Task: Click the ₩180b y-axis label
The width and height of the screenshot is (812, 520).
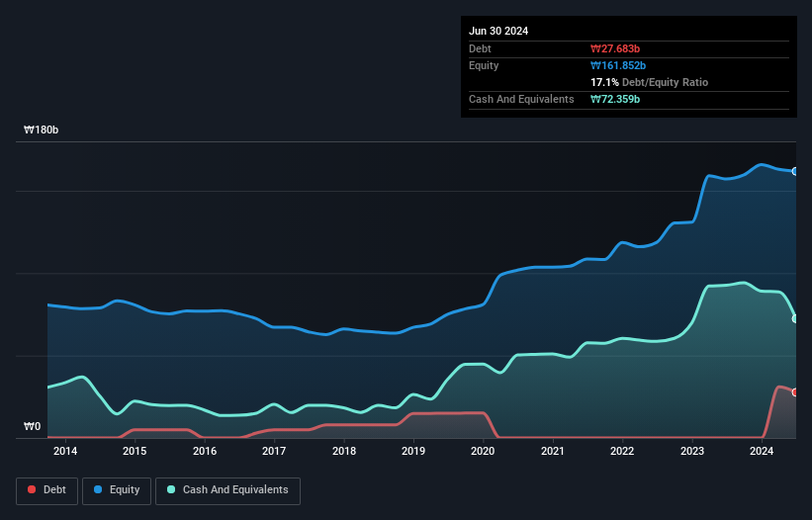Action: (x=41, y=130)
